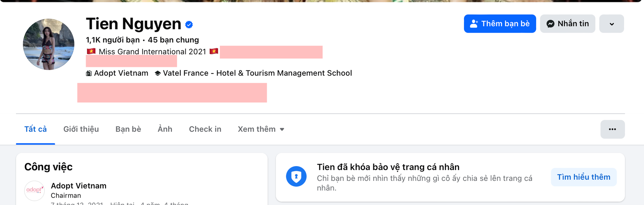
Task: Open the Vatel France school link
Action: tap(257, 73)
